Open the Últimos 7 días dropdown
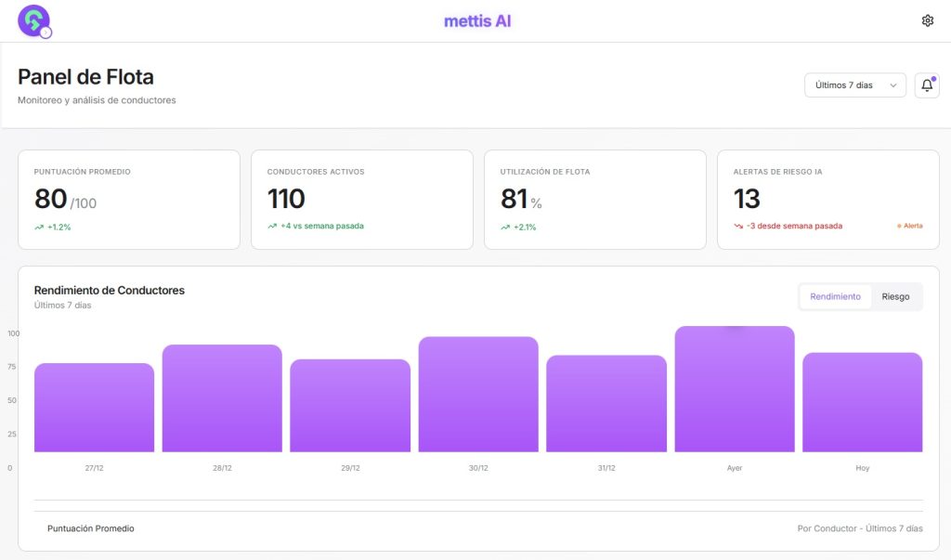Viewport: 951px width, 560px height. tap(854, 85)
